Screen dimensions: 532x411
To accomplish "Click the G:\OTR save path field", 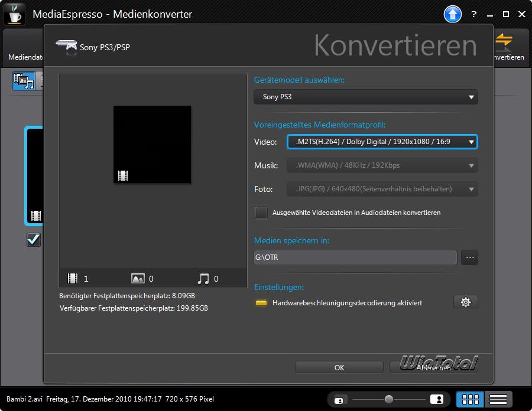I will point(355,257).
